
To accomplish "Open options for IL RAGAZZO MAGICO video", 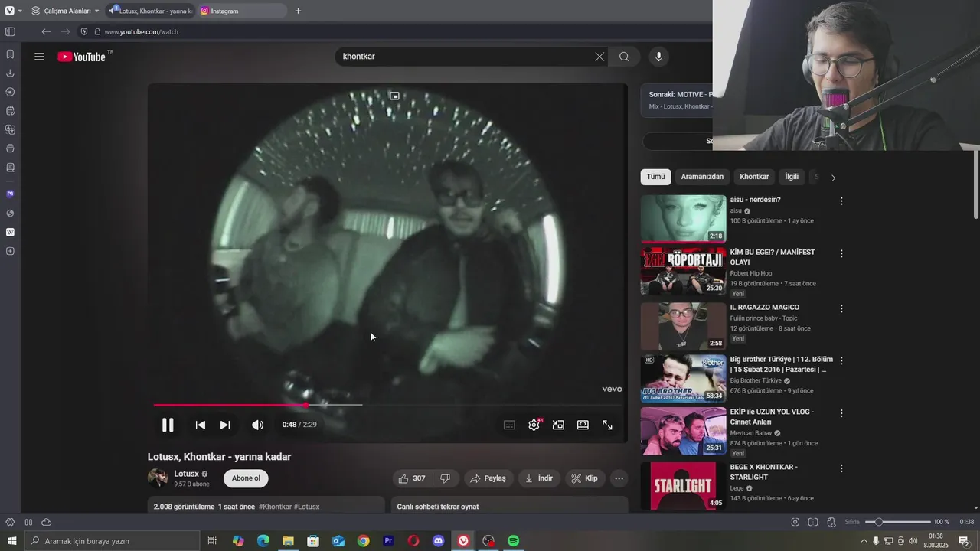I will point(841,308).
